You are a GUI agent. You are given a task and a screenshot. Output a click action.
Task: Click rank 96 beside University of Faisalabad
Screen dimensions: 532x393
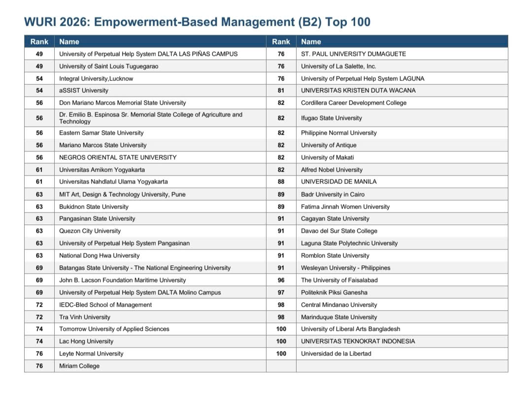[x=281, y=280]
